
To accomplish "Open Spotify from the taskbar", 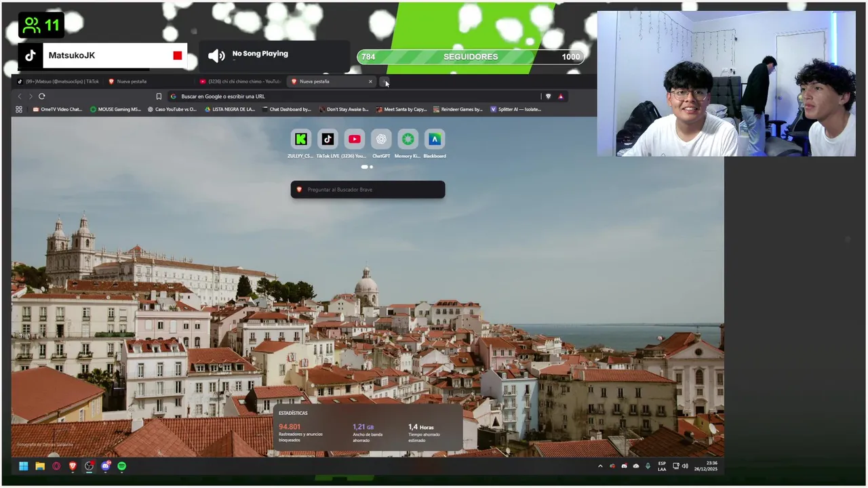I will point(122,466).
